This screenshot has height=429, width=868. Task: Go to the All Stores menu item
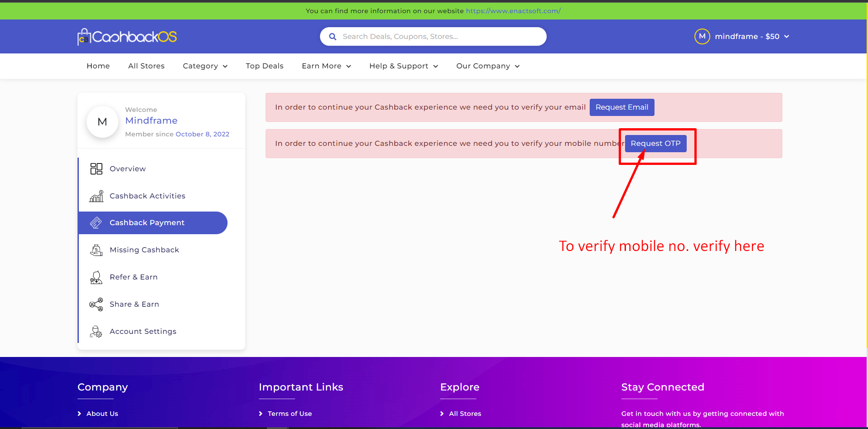pos(146,66)
